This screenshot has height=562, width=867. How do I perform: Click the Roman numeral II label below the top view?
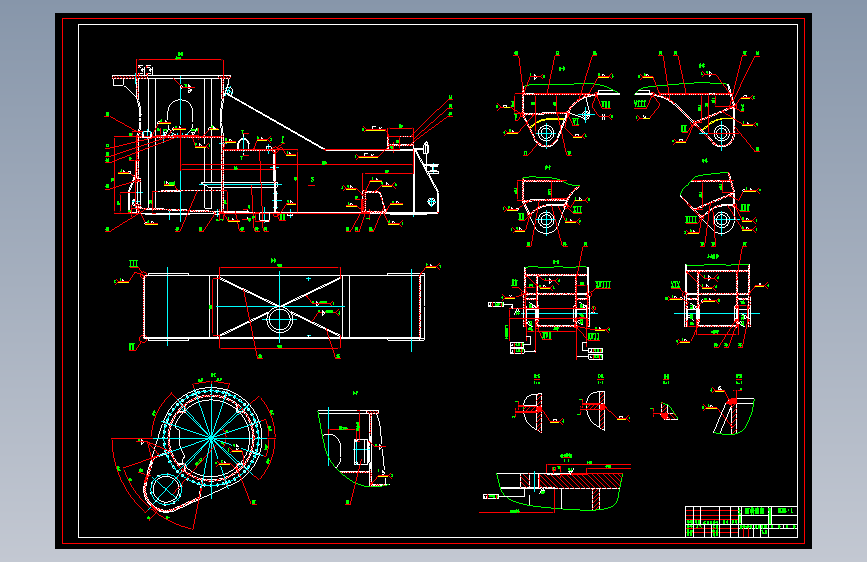(x=132, y=347)
